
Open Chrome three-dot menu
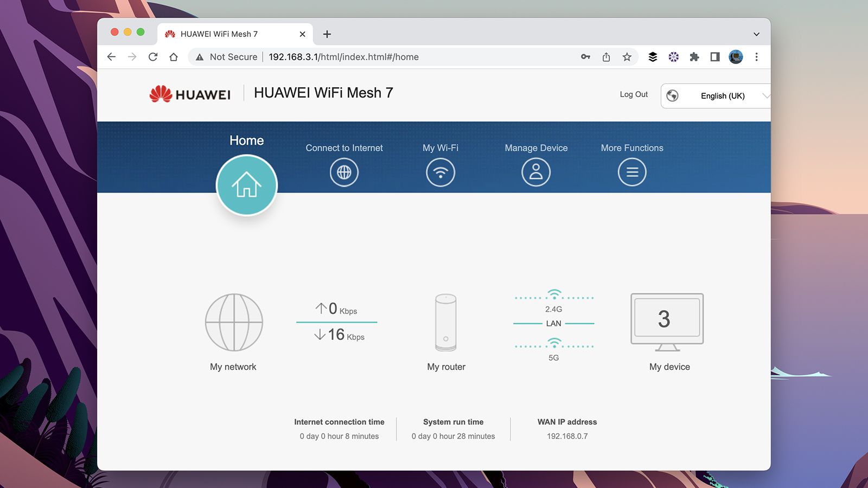pyautogui.click(x=756, y=57)
